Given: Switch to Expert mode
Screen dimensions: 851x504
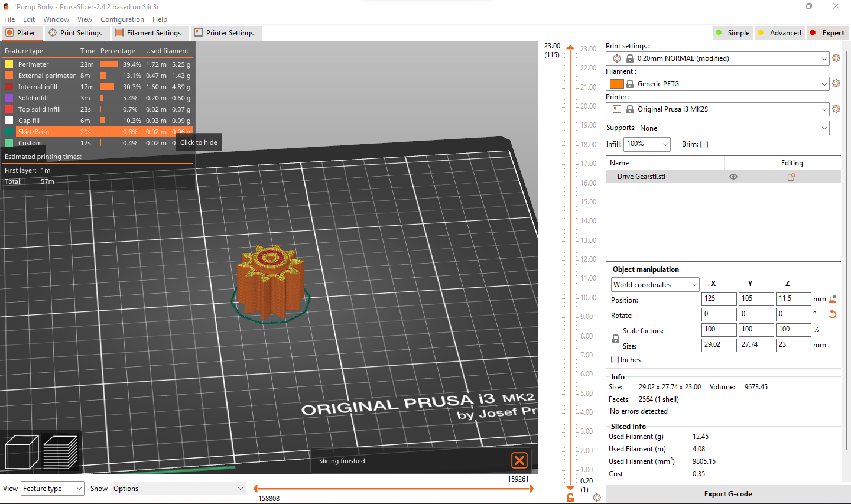Looking at the screenshot, I should tap(827, 33).
